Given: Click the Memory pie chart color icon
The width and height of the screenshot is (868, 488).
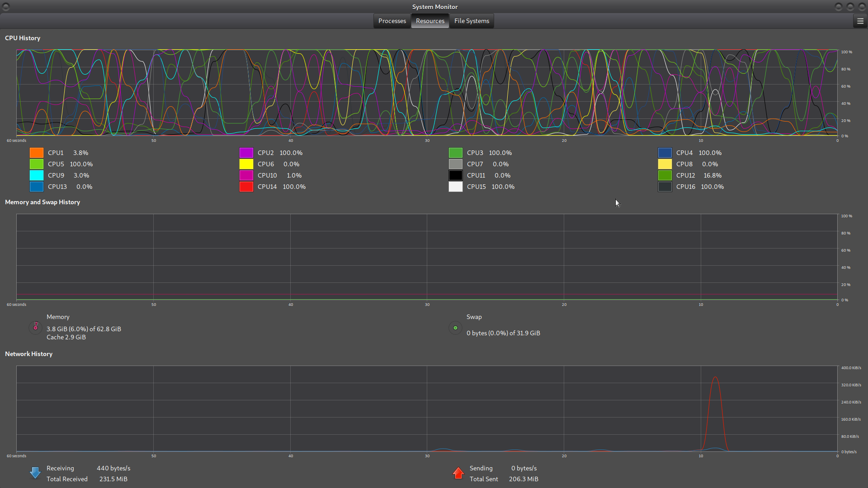Looking at the screenshot, I should click(x=36, y=327).
